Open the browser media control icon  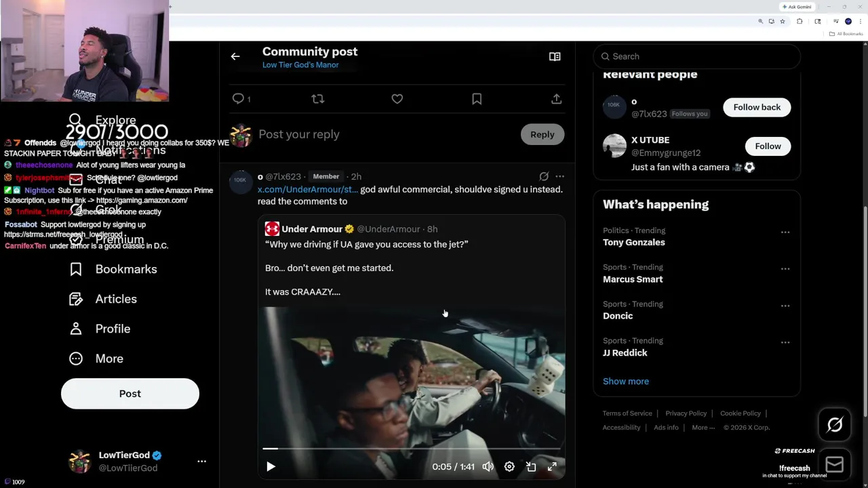click(x=836, y=21)
